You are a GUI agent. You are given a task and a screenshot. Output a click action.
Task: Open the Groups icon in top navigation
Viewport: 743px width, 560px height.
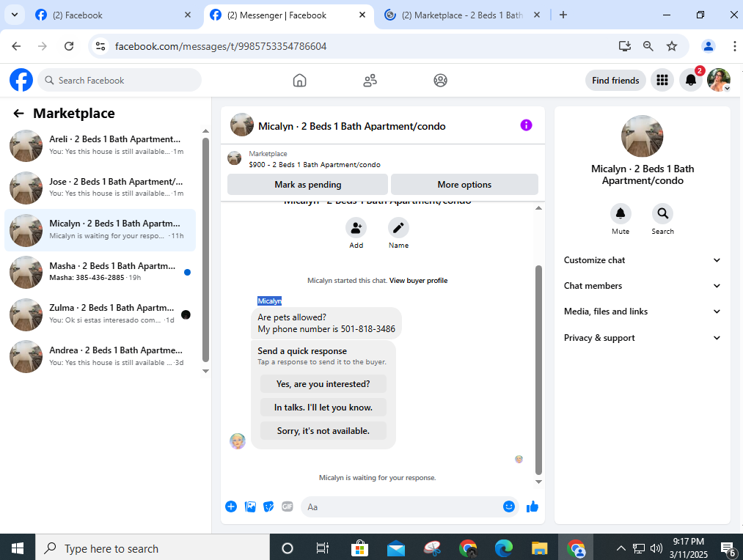click(x=440, y=81)
